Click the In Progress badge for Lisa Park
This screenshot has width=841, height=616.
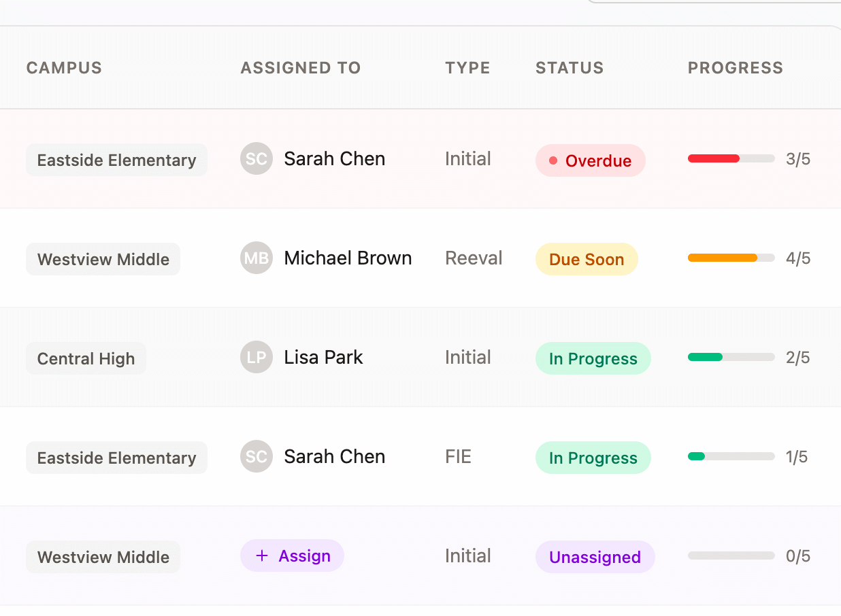[593, 358]
